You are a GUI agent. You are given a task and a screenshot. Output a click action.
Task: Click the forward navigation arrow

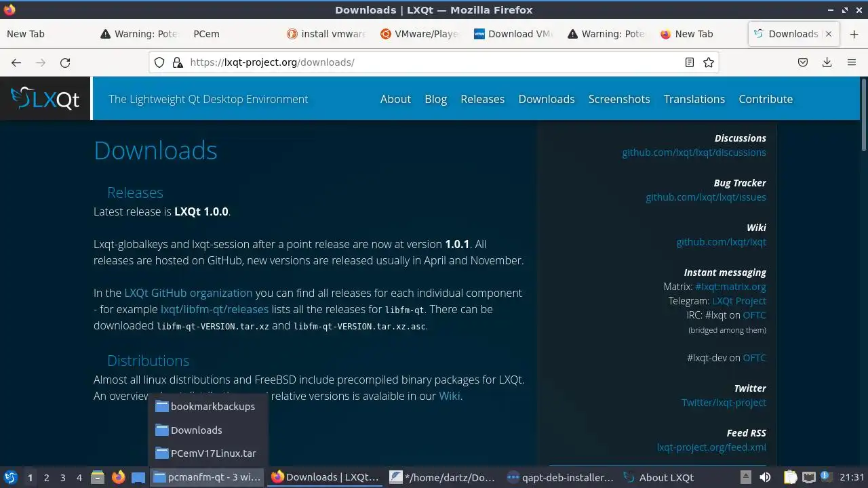[41, 62]
